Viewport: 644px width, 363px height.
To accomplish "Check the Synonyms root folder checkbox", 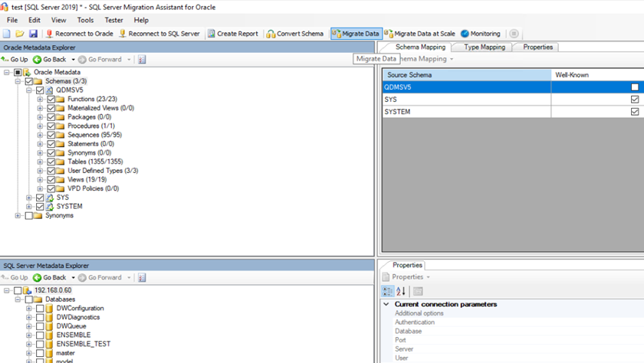I will click(29, 216).
